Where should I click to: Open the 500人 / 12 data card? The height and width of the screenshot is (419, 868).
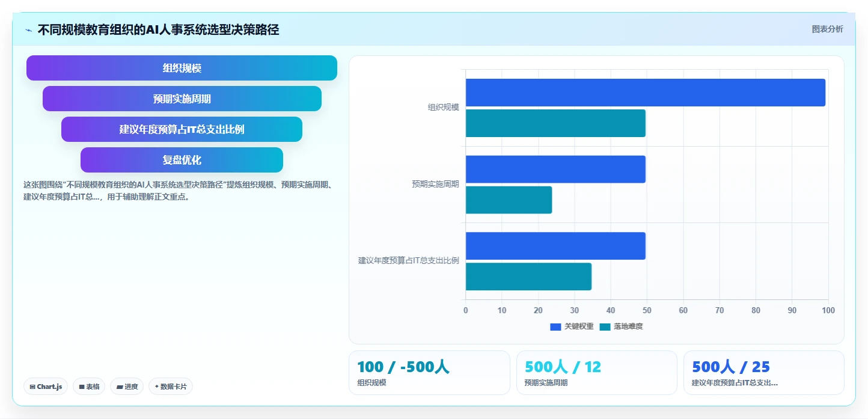pos(597,373)
